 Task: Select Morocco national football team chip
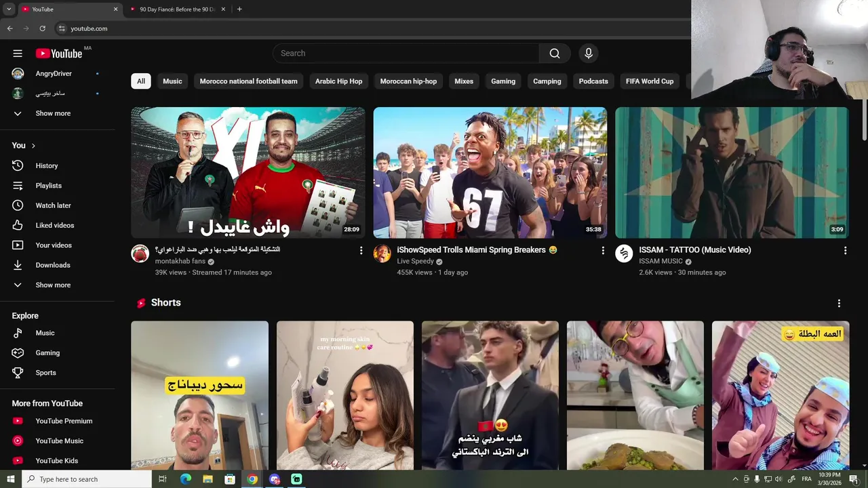point(248,81)
